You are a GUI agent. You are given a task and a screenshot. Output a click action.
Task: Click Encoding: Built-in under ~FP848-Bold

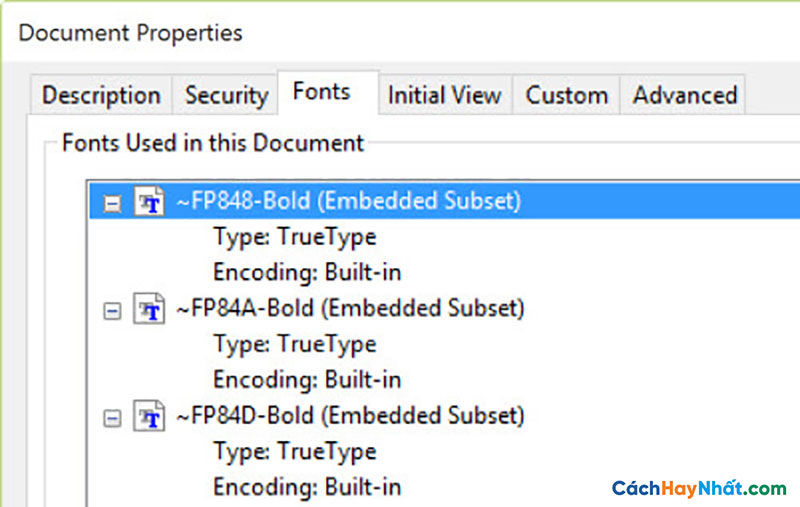pyautogui.click(x=307, y=272)
